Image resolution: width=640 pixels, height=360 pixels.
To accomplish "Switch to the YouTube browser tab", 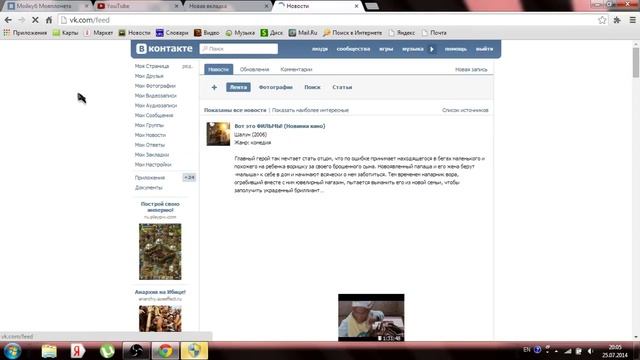I will pyautogui.click(x=137, y=6).
